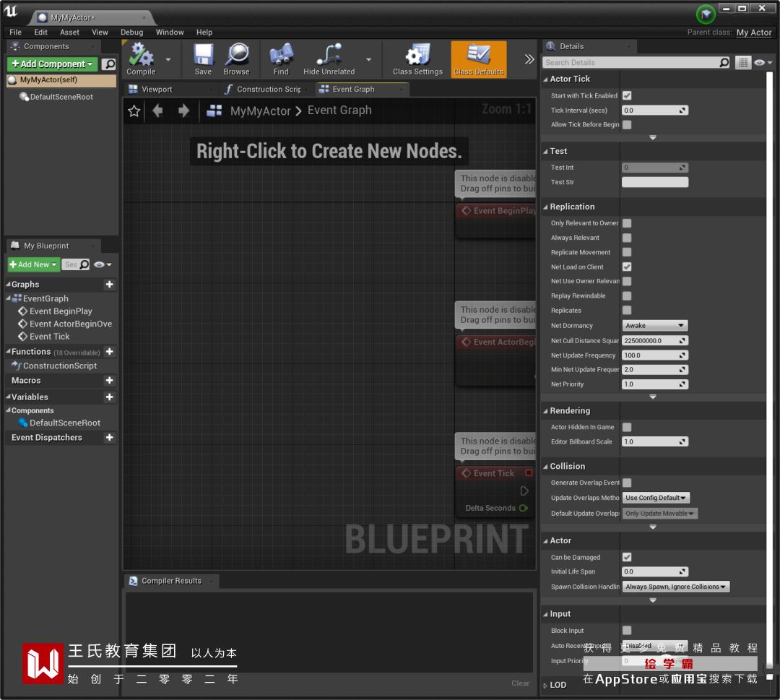Select Event BeginPlay in EventGraph list

click(x=61, y=311)
